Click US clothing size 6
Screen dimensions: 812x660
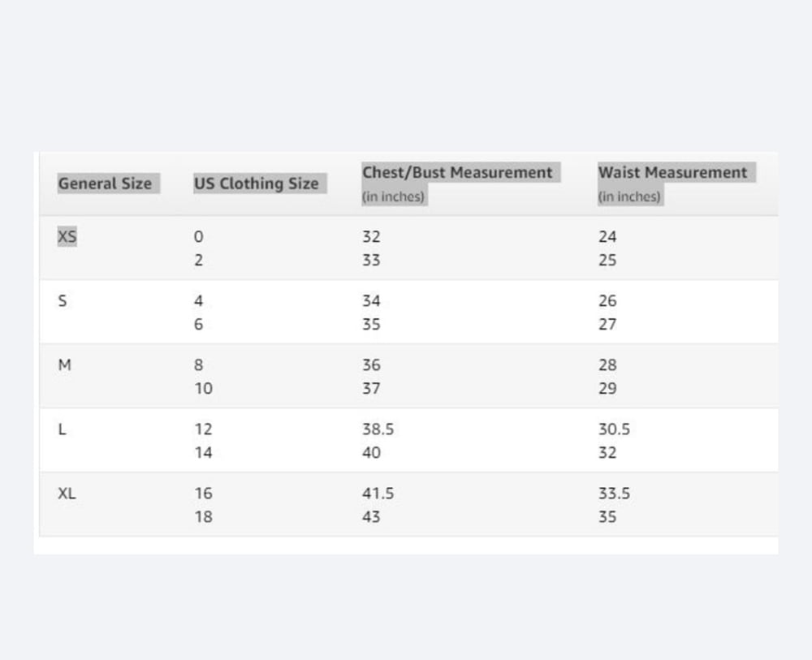[x=199, y=324]
